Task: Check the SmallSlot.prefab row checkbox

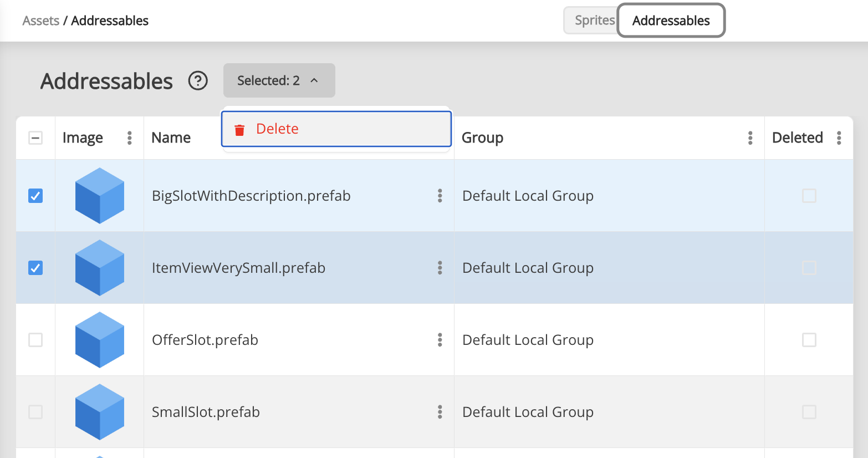Action: (x=35, y=412)
